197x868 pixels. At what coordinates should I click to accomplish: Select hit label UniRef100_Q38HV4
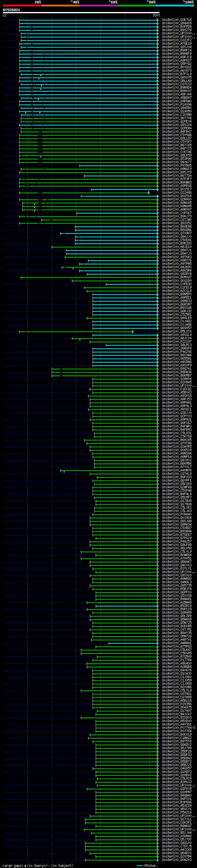[177, 379]
